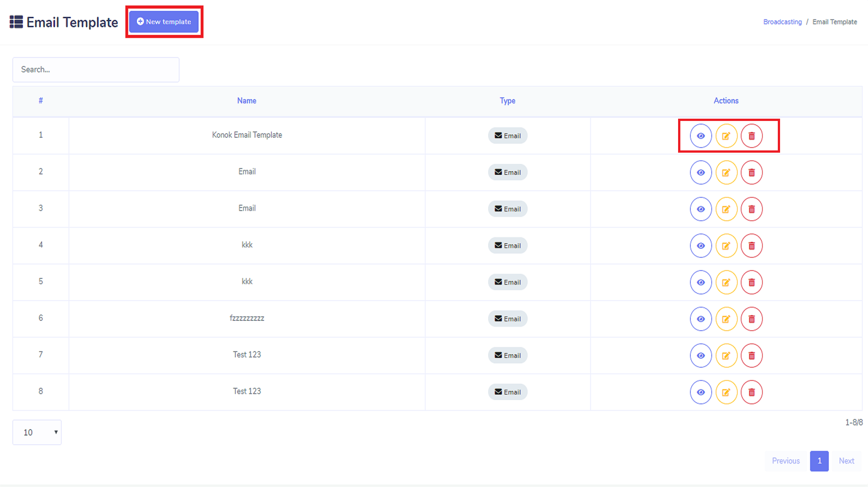Select the Konok Email Template name
Screen dimensions: 868x487
pos(247,135)
